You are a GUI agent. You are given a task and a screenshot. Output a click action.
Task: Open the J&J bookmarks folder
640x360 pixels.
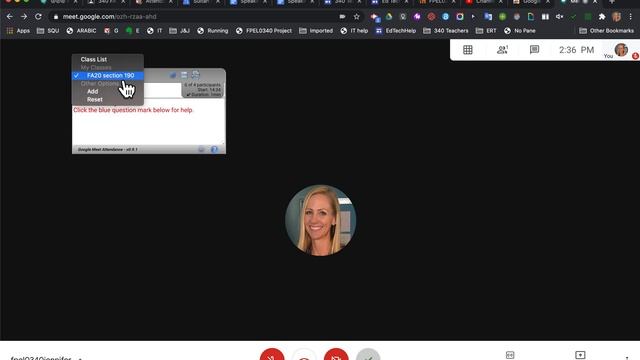point(180,31)
